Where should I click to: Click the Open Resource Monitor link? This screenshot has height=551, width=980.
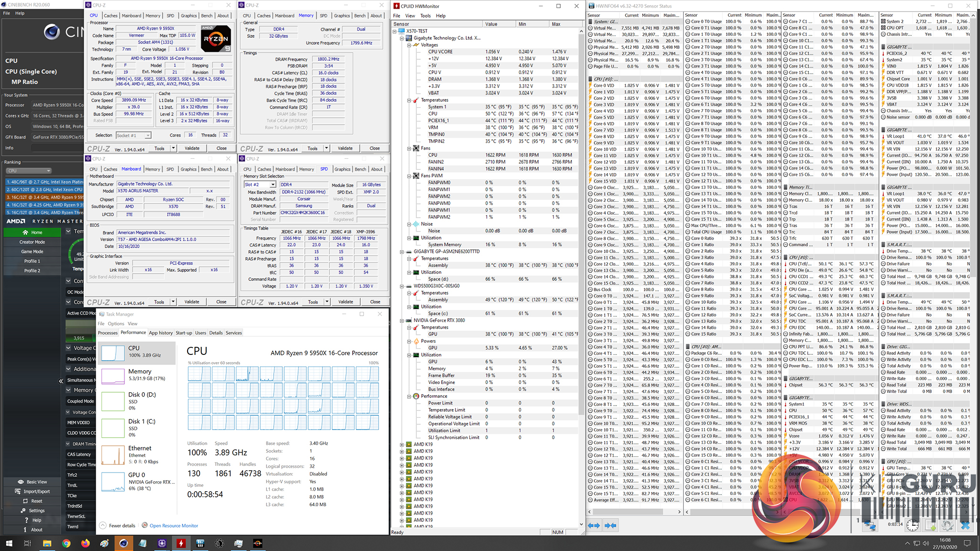click(173, 526)
